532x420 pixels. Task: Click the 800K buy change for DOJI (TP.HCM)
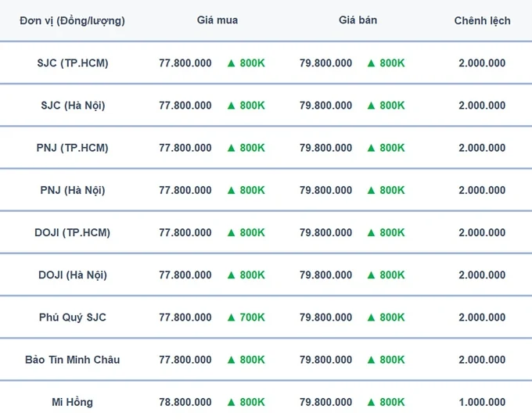click(253, 233)
